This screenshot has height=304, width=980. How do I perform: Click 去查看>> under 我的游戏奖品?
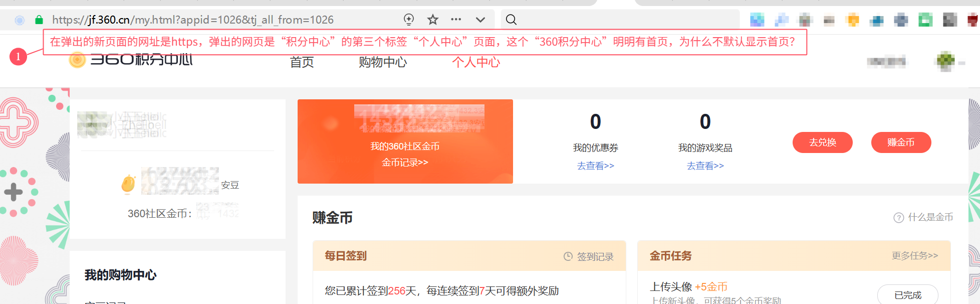pyautogui.click(x=705, y=166)
